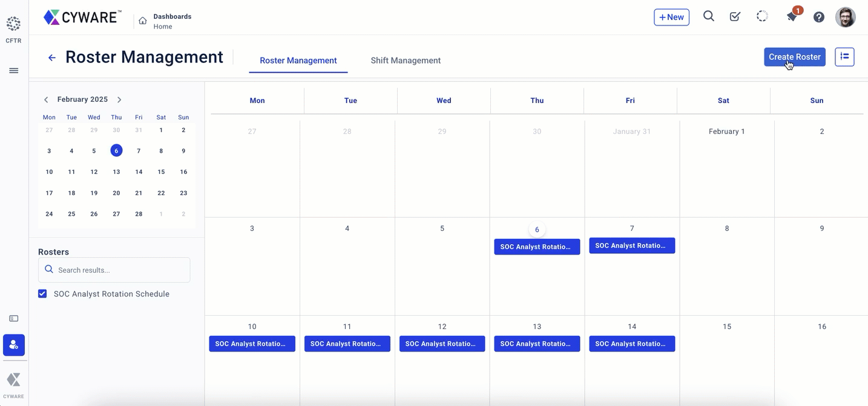Uncheck SOC Analyst Rotation Schedule checkbox
Screen dimensions: 868x406
pyautogui.click(x=42, y=294)
